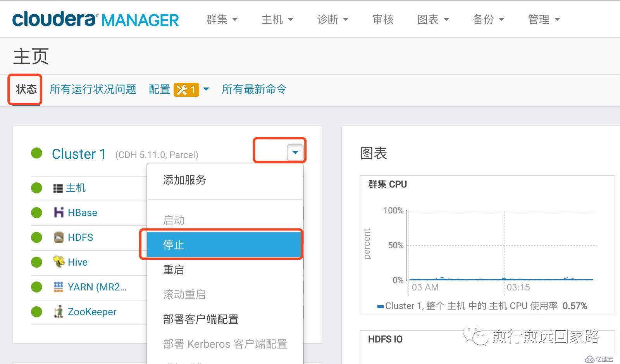Screen dimensions: 620x364
Task: Open the HDFS service link
Action: (x=80, y=237)
